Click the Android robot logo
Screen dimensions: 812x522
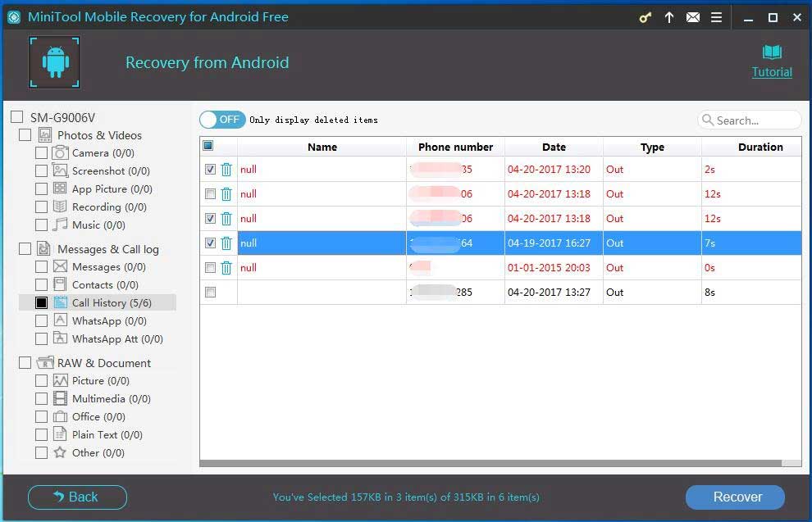(x=55, y=62)
